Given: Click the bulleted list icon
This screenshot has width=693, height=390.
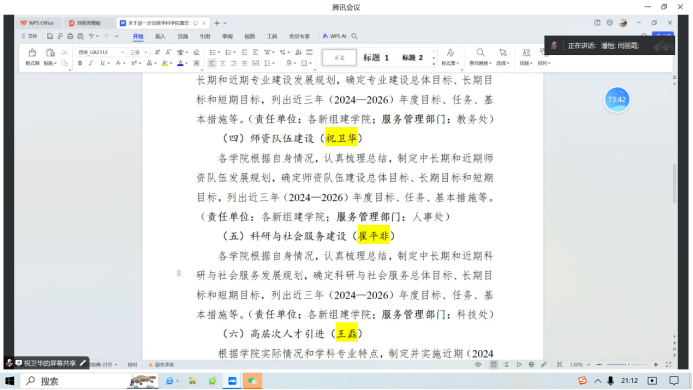Looking at the screenshot, I should 212,52.
